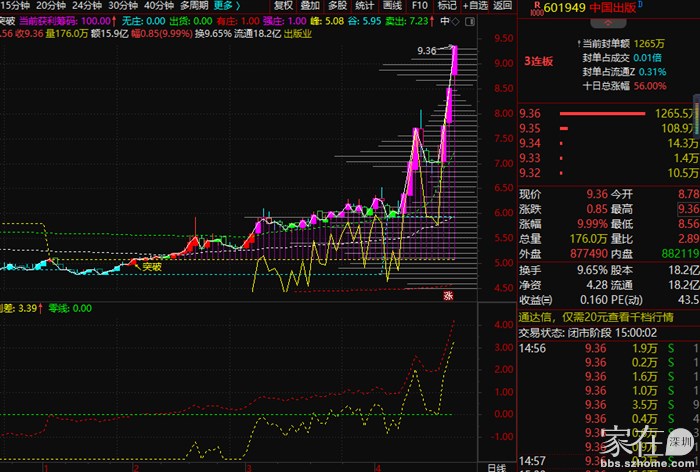Select the 日线 daily label at chart bottom
Viewport: 700px width, 472px height.
(495, 466)
